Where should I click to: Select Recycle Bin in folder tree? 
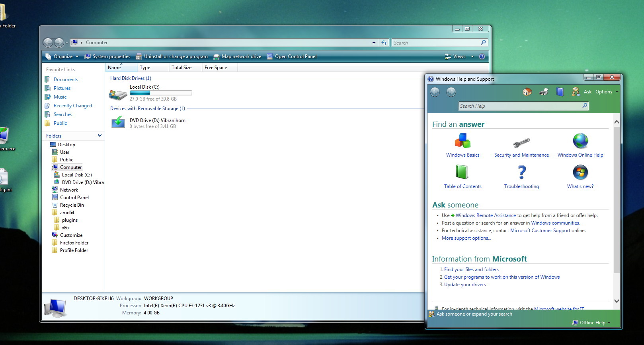click(72, 205)
